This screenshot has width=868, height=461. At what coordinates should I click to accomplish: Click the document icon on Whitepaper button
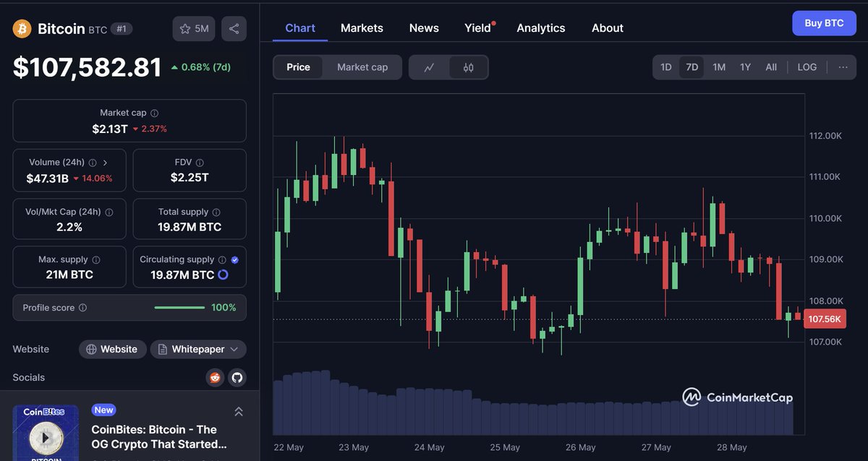pyautogui.click(x=163, y=349)
